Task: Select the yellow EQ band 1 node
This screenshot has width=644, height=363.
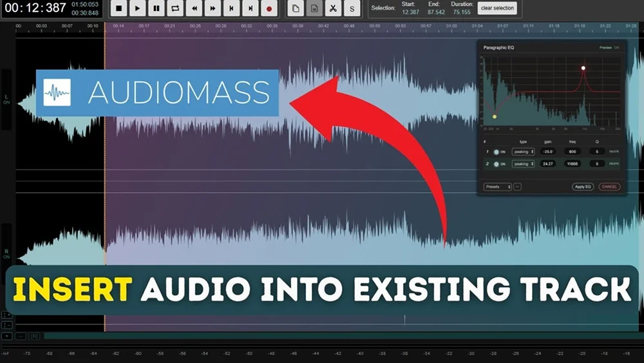Action: pos(495,117)
